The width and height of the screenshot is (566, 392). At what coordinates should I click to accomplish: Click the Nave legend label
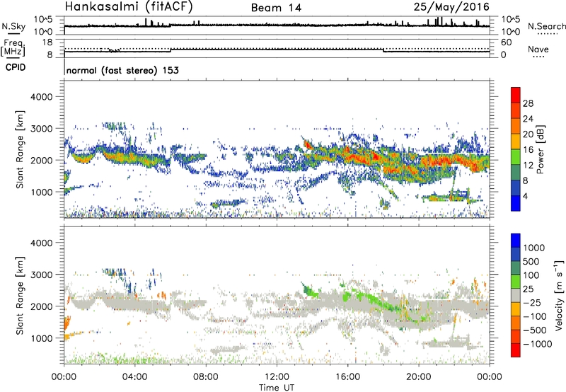pyautogui.click(x=538, y=50)
